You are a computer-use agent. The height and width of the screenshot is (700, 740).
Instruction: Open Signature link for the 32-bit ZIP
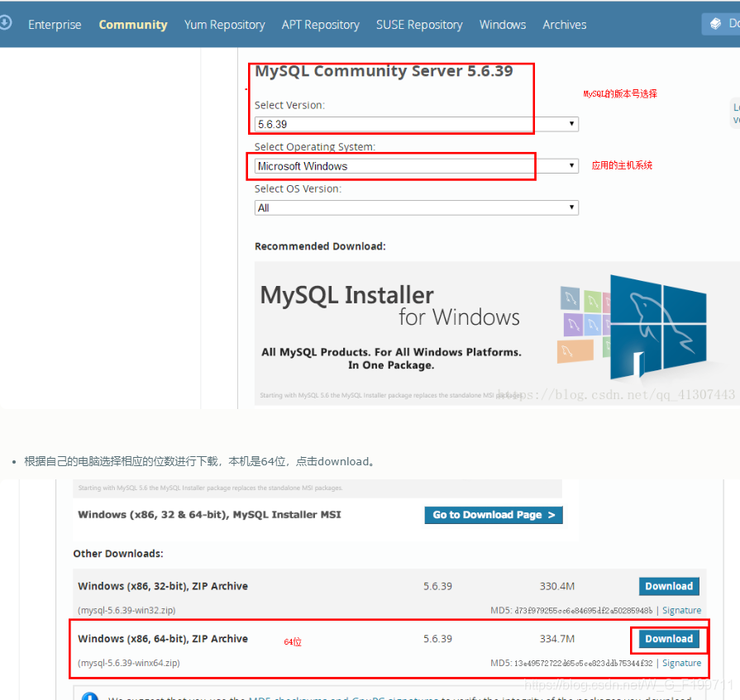click(681, 611)
